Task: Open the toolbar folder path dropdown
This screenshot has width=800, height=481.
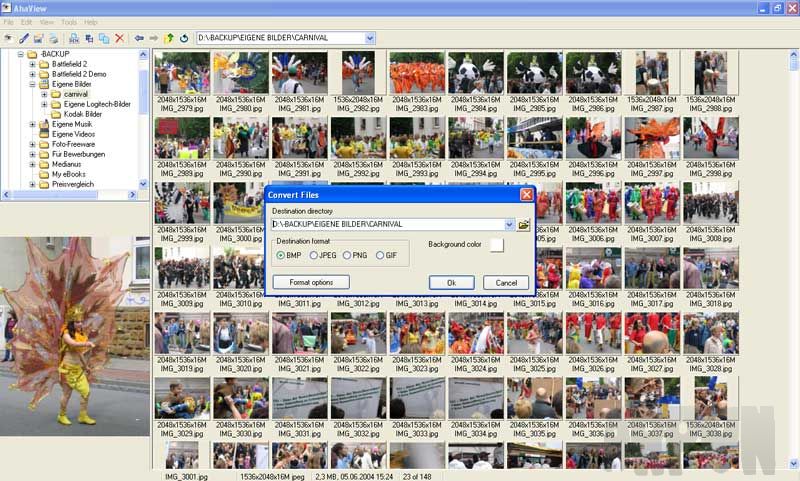Action: click(370, 38)
